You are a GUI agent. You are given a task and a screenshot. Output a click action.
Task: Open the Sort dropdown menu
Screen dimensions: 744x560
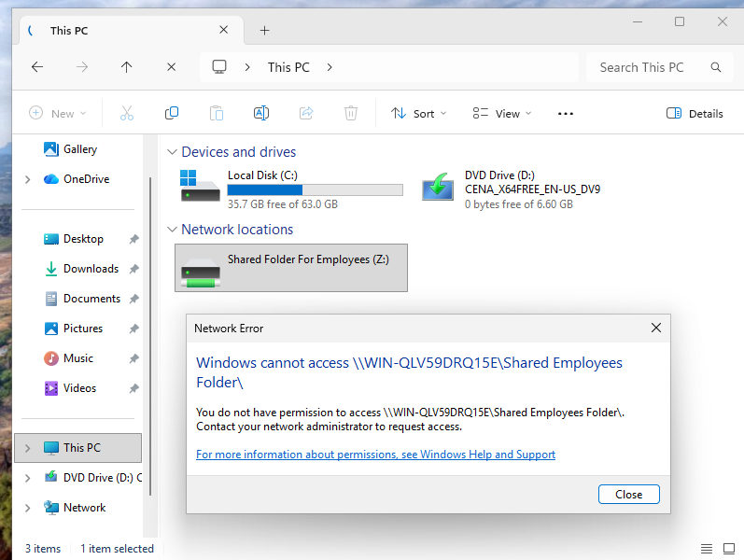click(418, 113)
